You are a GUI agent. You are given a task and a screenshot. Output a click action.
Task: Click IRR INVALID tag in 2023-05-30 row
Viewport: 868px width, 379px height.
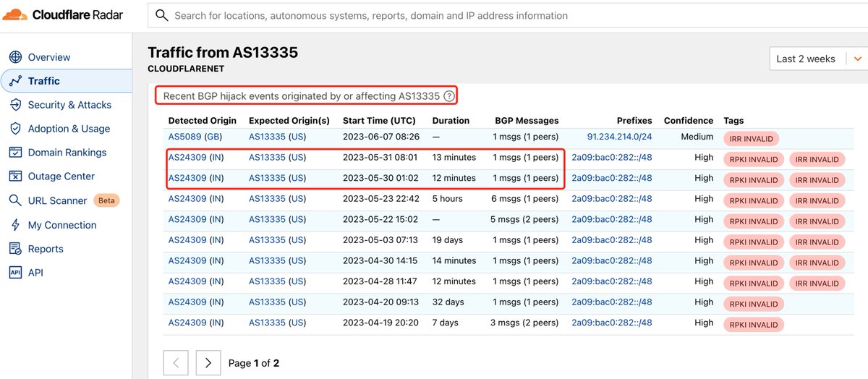click(817, 180)
